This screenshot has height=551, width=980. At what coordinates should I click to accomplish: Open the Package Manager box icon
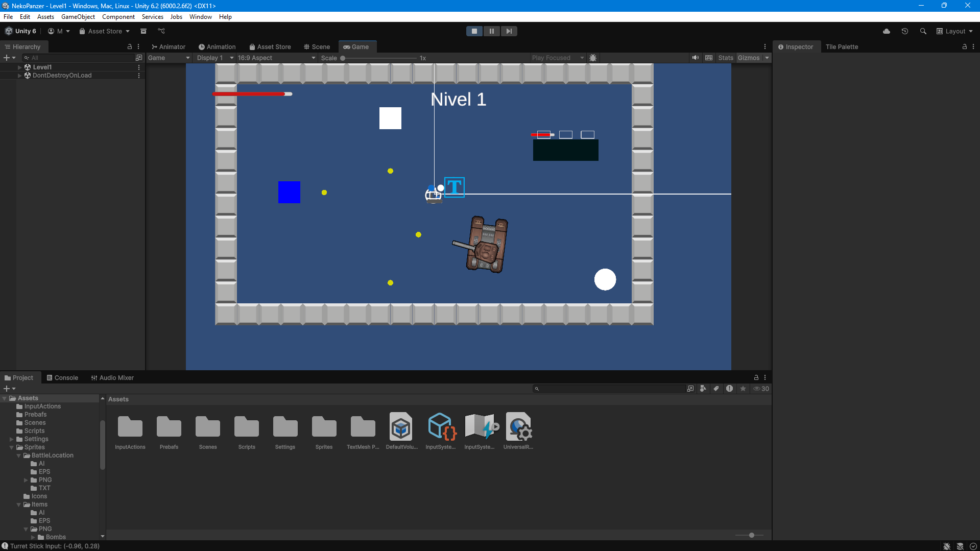click(144, 31)
